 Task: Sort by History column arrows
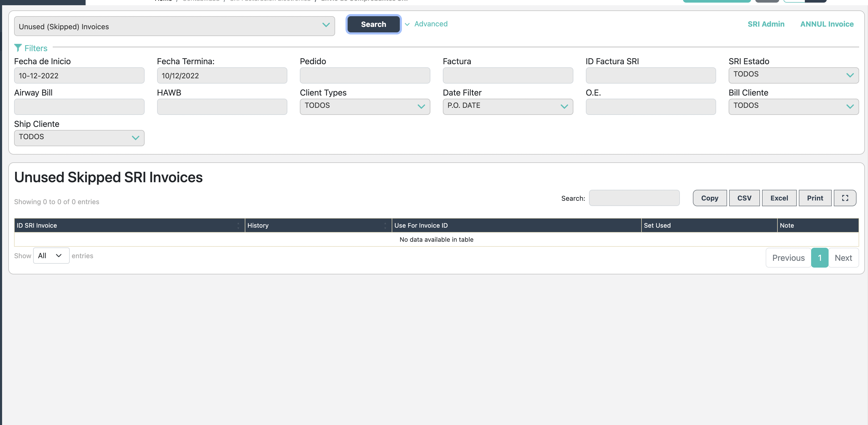pyautogui.click(x=385, y=226)
